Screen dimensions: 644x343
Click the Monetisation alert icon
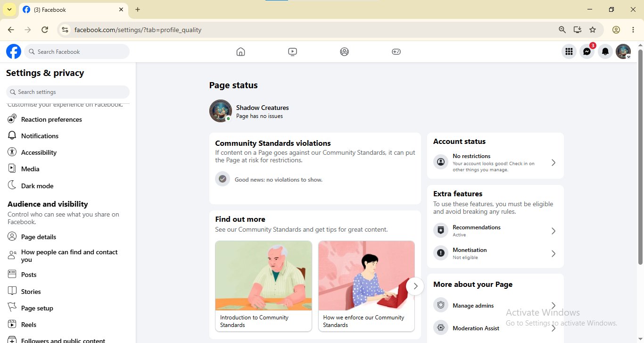[x=441, y=253]
